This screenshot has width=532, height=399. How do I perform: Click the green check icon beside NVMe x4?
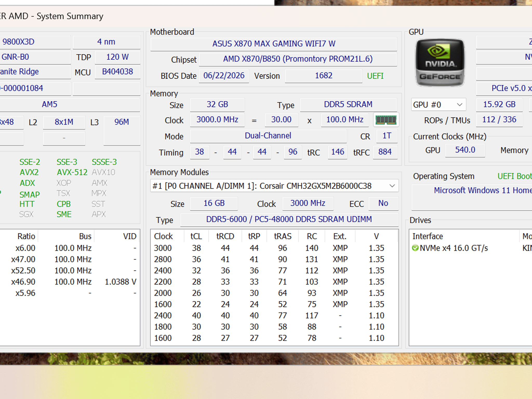point(415,248)
